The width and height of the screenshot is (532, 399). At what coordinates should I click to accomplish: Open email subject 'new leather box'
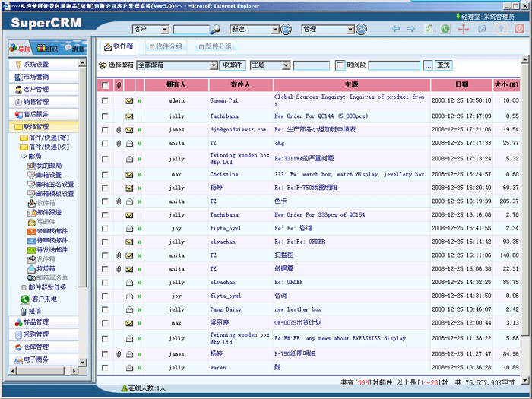pyautogui.click(x=298, y=310)
